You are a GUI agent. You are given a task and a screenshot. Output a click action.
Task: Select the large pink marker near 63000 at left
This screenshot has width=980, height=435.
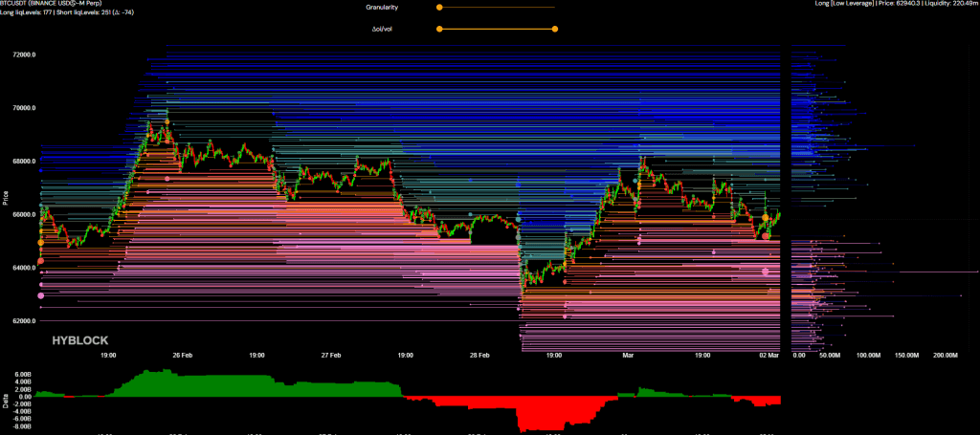41,295
